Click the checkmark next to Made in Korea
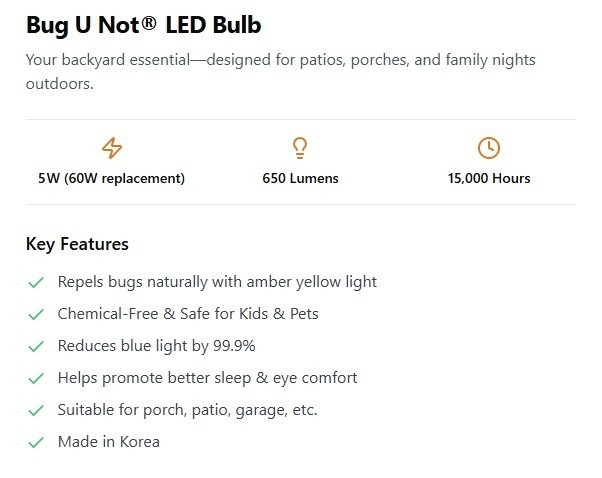This screenshot has width=602, height=478. pos(36,442)
